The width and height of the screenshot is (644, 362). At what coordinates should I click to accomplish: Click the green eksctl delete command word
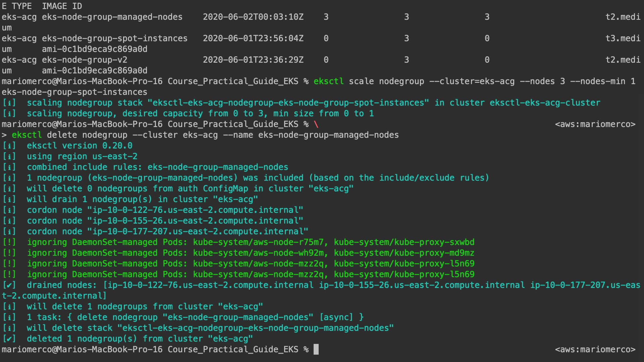point(27,135)
